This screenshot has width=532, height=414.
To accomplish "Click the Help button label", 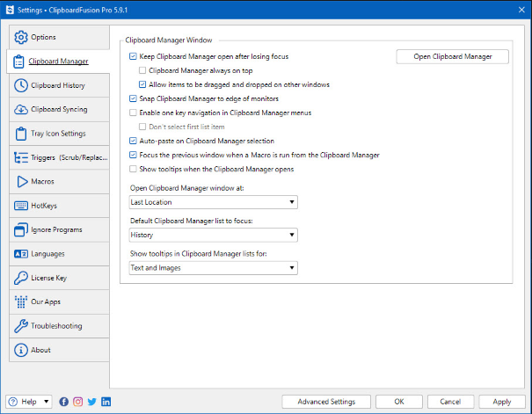I will [x=29, y=402].
